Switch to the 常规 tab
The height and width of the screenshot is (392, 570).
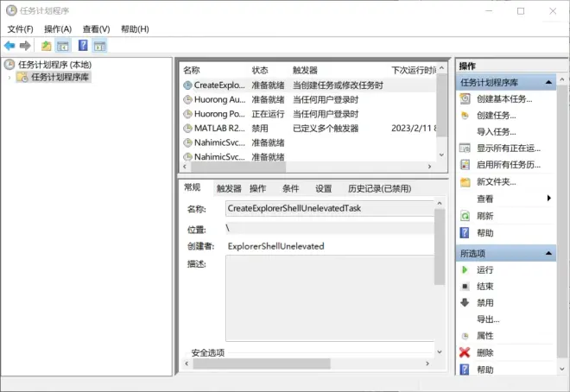tap(193, 187)
